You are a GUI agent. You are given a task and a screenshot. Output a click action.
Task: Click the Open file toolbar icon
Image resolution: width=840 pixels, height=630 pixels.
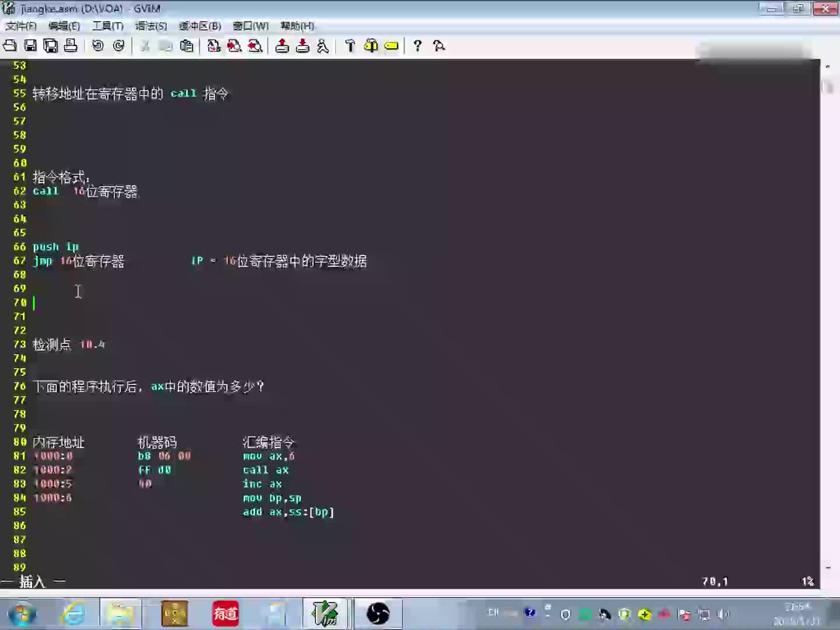10,45
